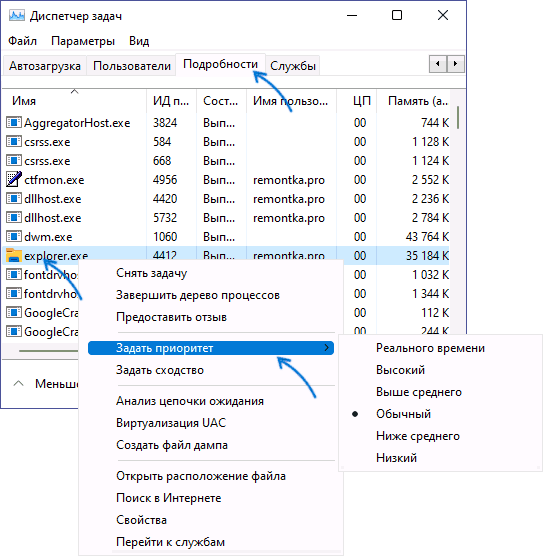Set priority to Высокий
This screenshot has width=543, height=556.
(x=400, y=370)
